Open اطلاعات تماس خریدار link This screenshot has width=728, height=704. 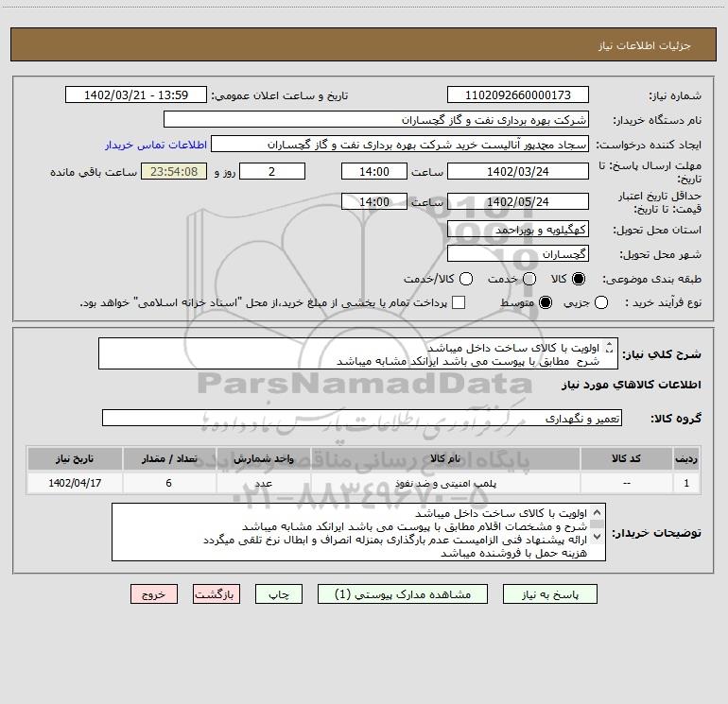tap(156, 145)
